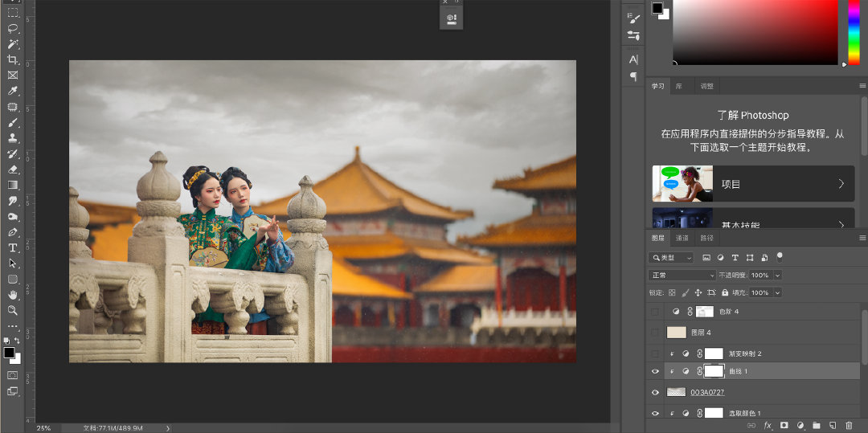This screenshot has width=868, height=433.
Task: Select the Eyedropper tool
Action: click(x=12, y=91)
